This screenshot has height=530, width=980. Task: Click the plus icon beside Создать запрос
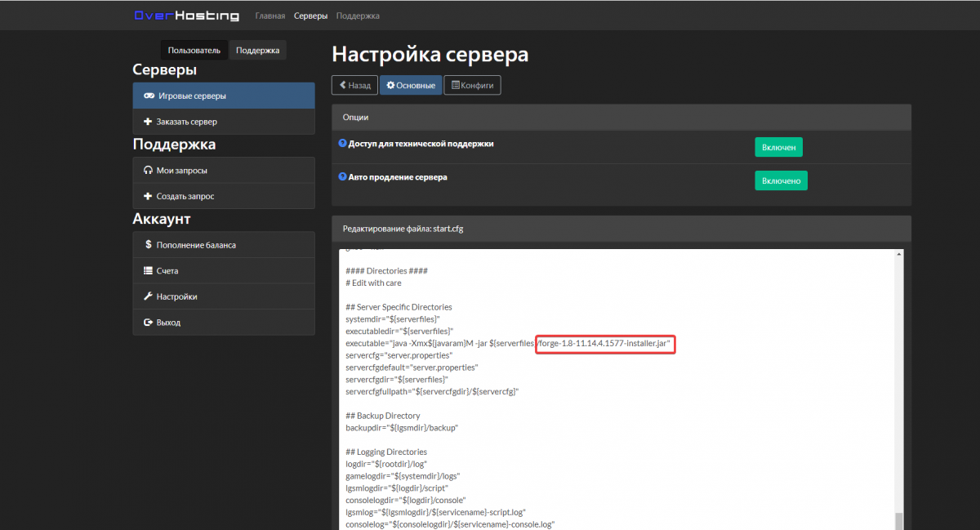(x=148, y=196)
